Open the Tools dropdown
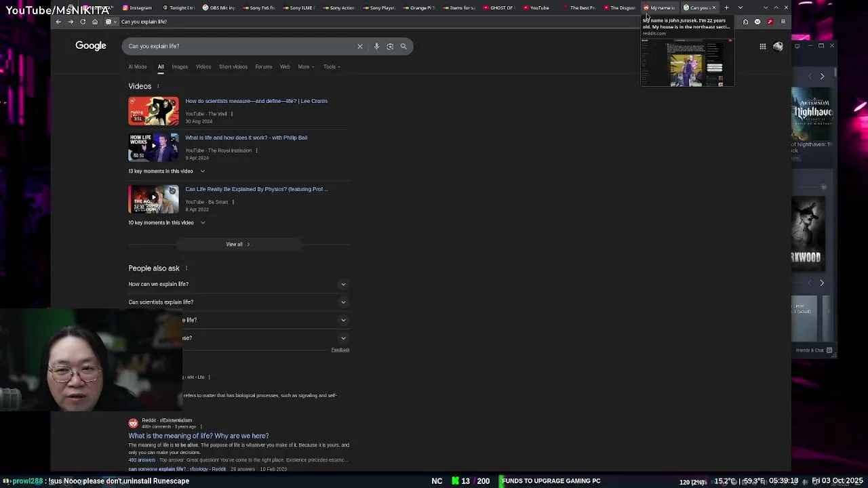 coord(332,66)
